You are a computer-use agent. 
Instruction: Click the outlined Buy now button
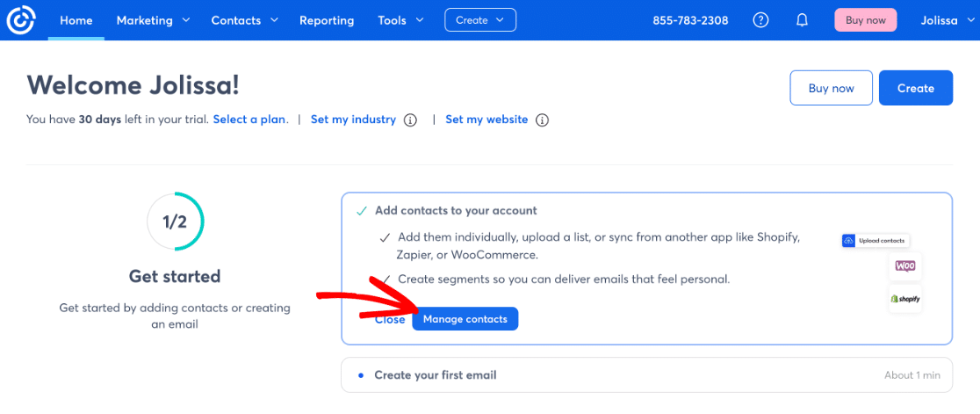[832, 88]
